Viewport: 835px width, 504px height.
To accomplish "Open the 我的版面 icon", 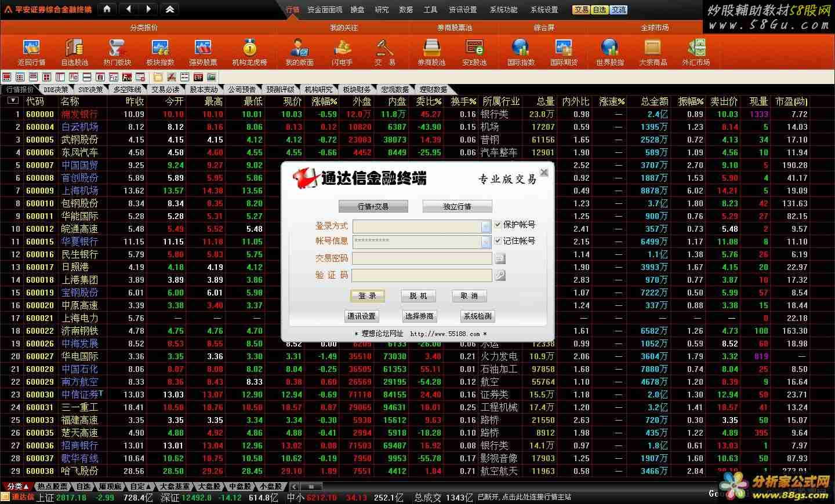I will tap(299, 52).
